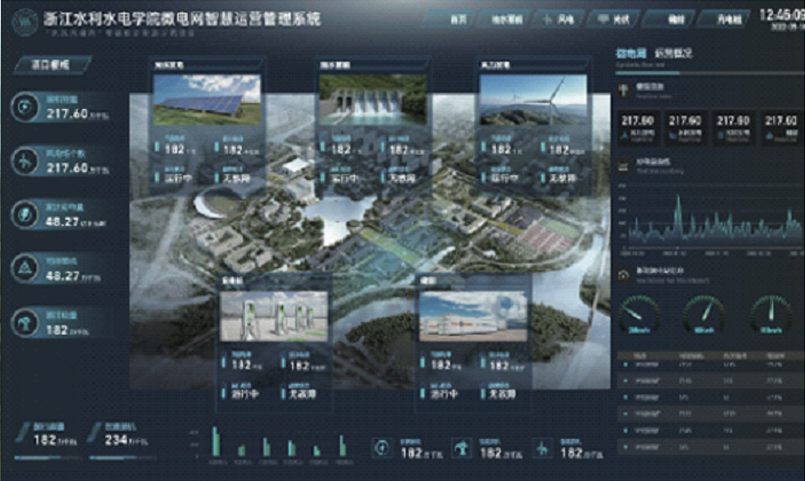Click the progress bar under bottom-left 182 value
Screen dimensions: 805x481
click(x=48, y=457)
